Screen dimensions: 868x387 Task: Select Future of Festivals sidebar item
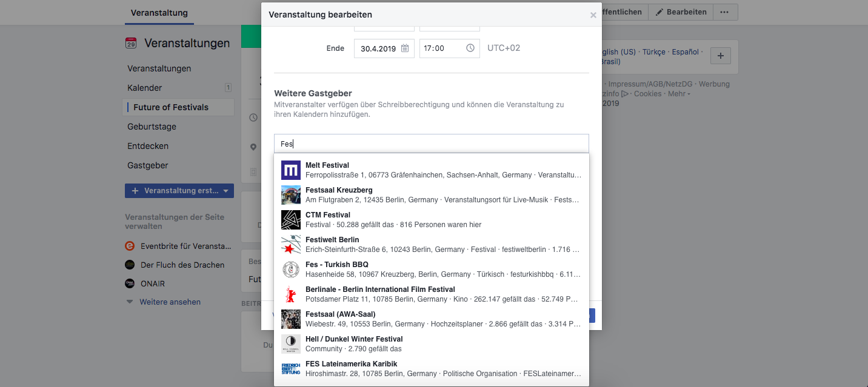coord(178,107)
